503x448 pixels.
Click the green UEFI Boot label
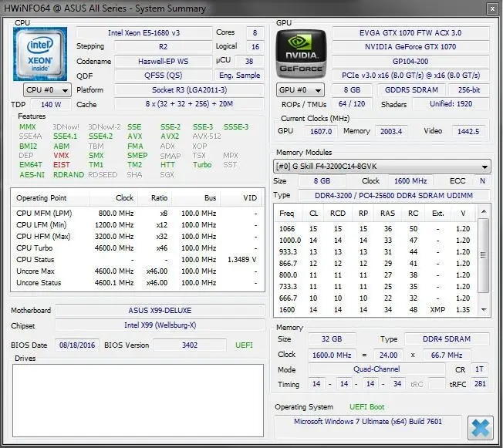pos(366,407)
